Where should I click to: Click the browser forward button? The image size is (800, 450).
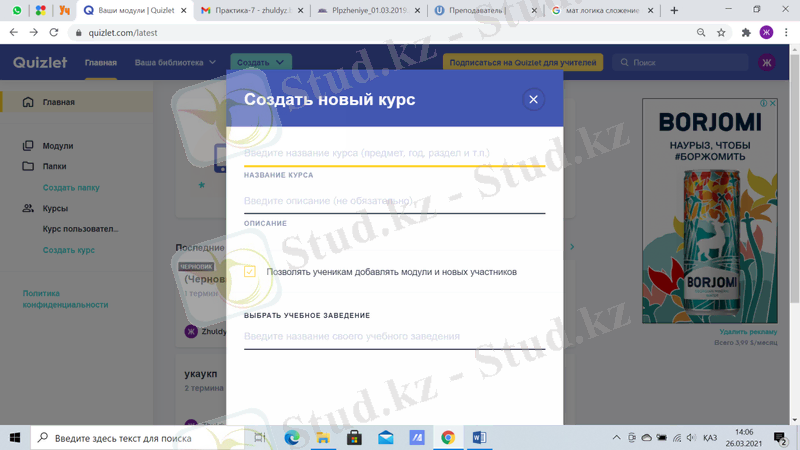34,33
